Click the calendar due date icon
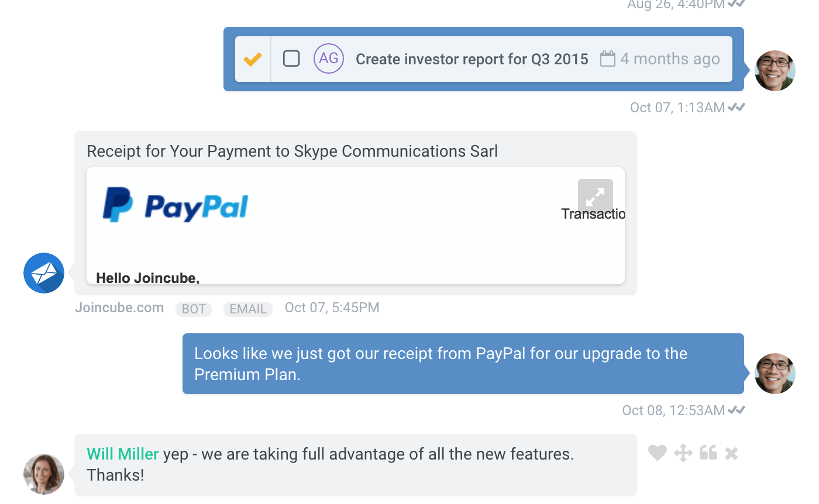The height and width of the screenshot is (504, 819). click(x=608, y=58)
